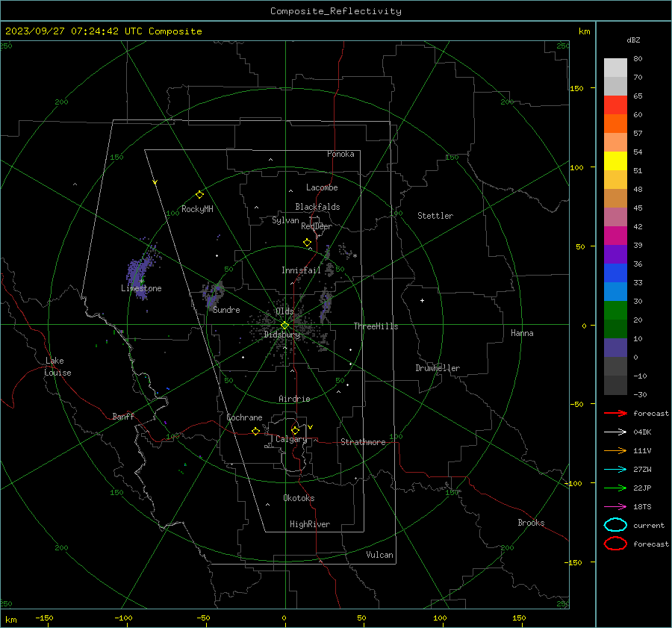Click the Sylvan label on map
Image resolution: width=672 pixels, height=628 pixels.
click(285, 220)
